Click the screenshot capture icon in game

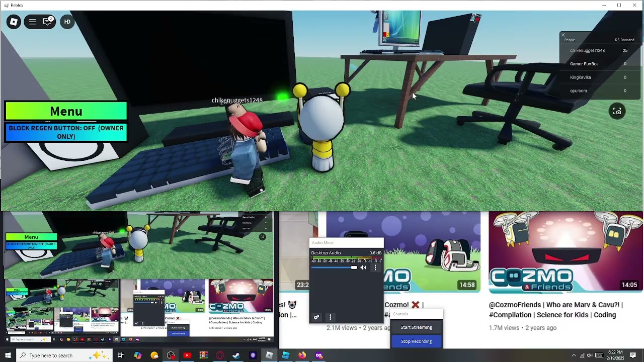[617, 111]
